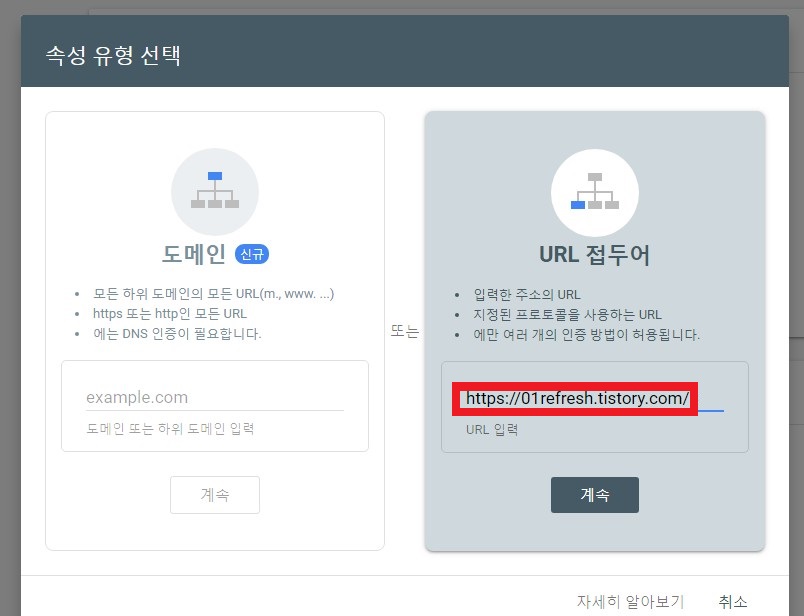804x616 pixels.
Task: Select the 도메인 heading text
Action: pyautogui.click(x=194, y=254)
